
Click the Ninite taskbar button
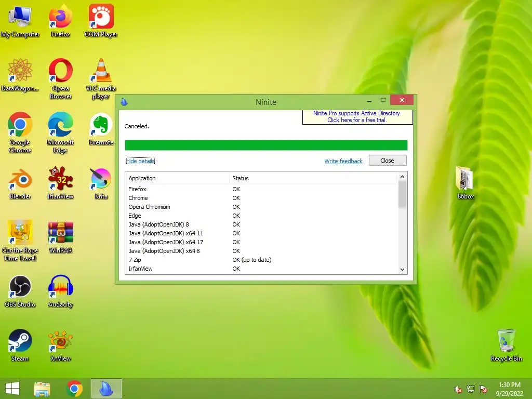coord(106,389)
